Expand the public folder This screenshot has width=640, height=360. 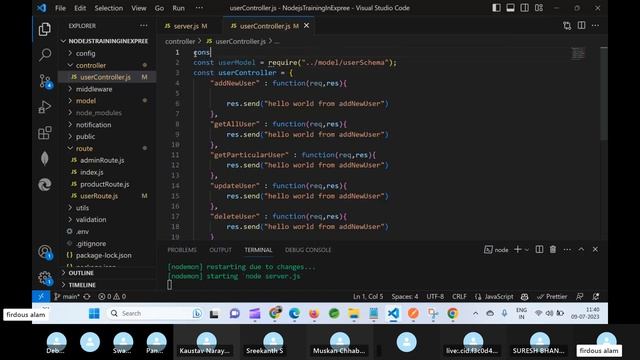click(x=107, y=136)
